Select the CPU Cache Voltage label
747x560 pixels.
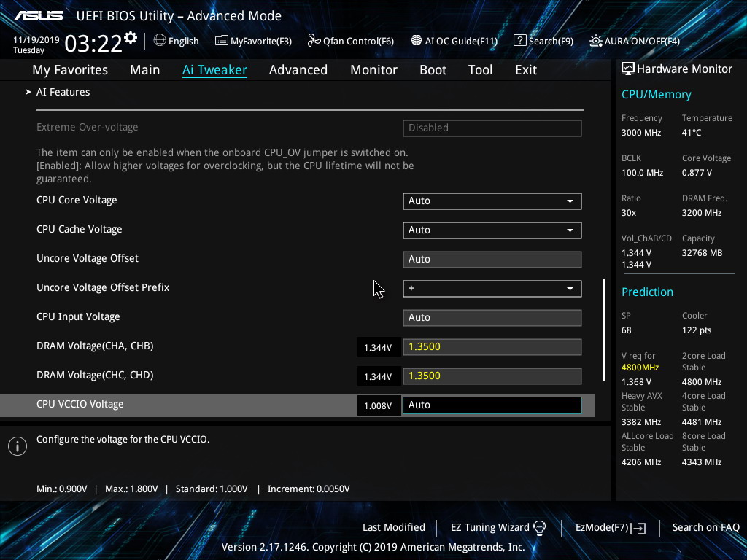tap(79, 229)
